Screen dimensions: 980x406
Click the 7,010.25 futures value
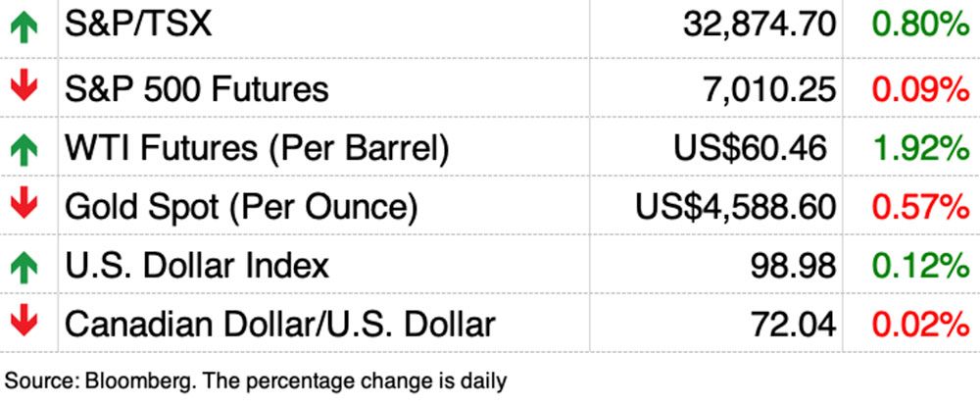[x=771, y=89]
